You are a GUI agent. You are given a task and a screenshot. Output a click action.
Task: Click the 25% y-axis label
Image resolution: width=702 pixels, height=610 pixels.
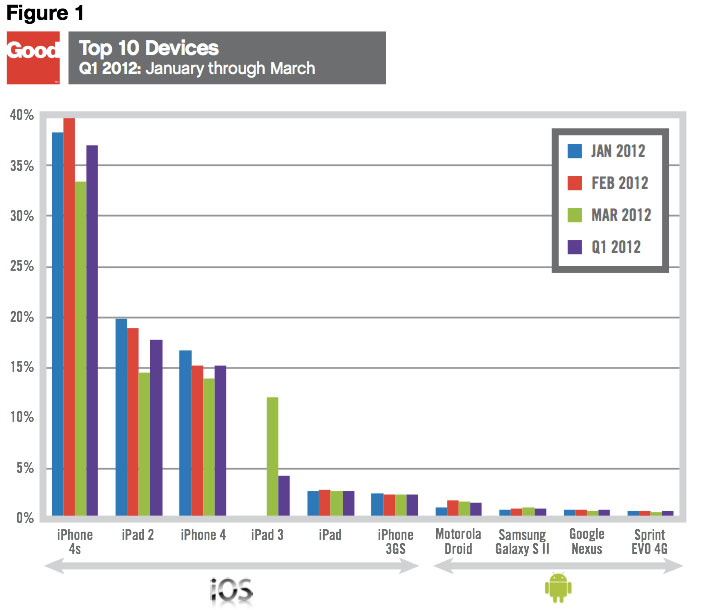pyautogui.click(x=22, y=266)
